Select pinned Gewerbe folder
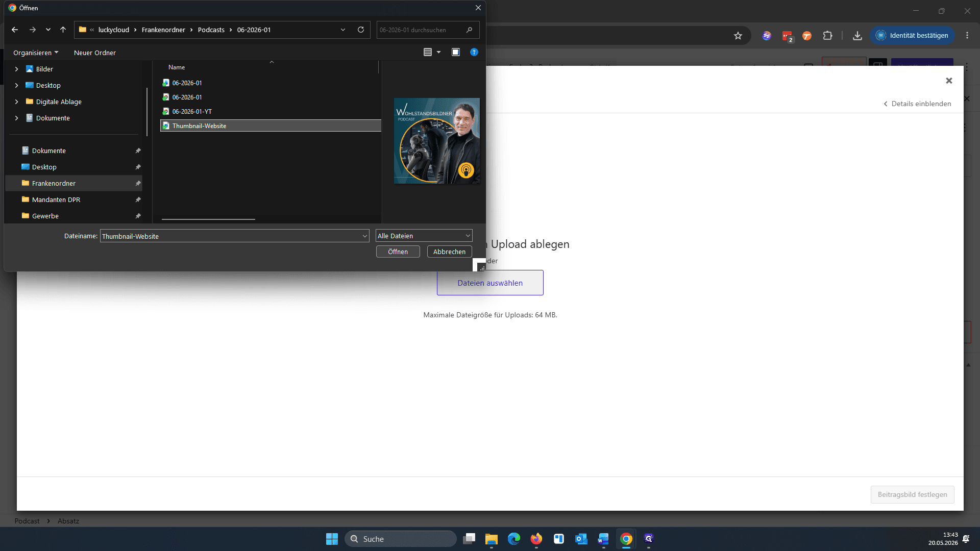 [x=74, y=216]
